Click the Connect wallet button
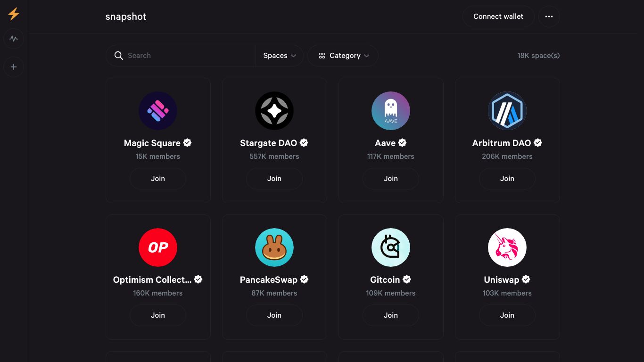Viewport: 644px width, 362px height. tap(498, 16)
